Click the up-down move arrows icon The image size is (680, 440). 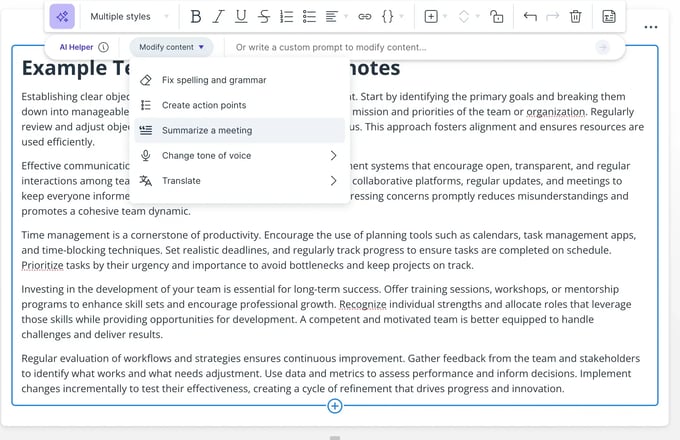(464, 16)
